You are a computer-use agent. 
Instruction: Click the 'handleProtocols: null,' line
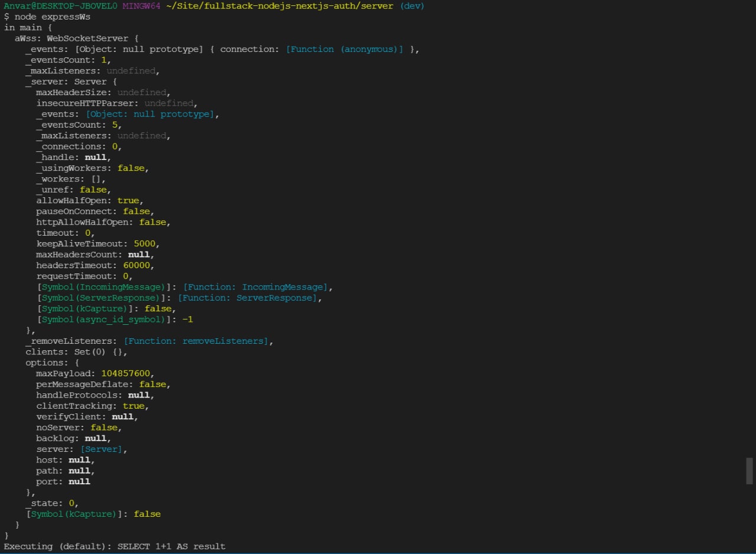point(96,395)
